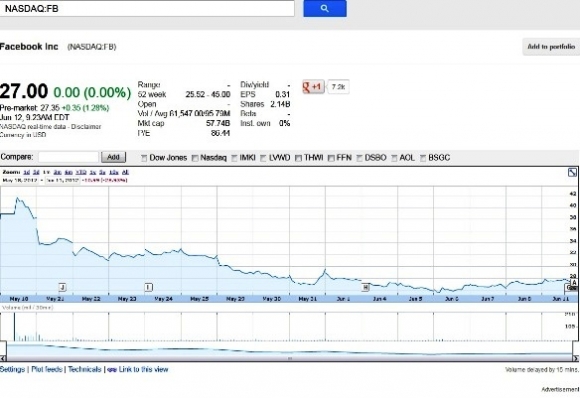Click the left handle of range slider

[3, 348]
